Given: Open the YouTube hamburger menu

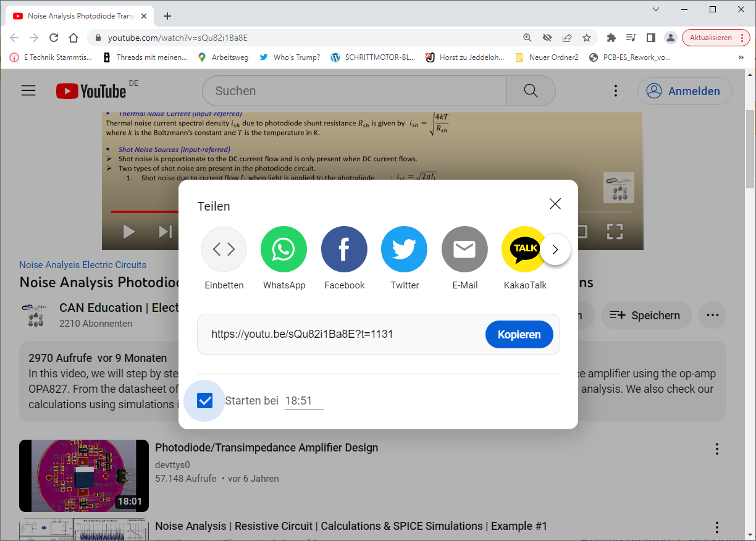Looking at the screenshot, I should (28, 91).
